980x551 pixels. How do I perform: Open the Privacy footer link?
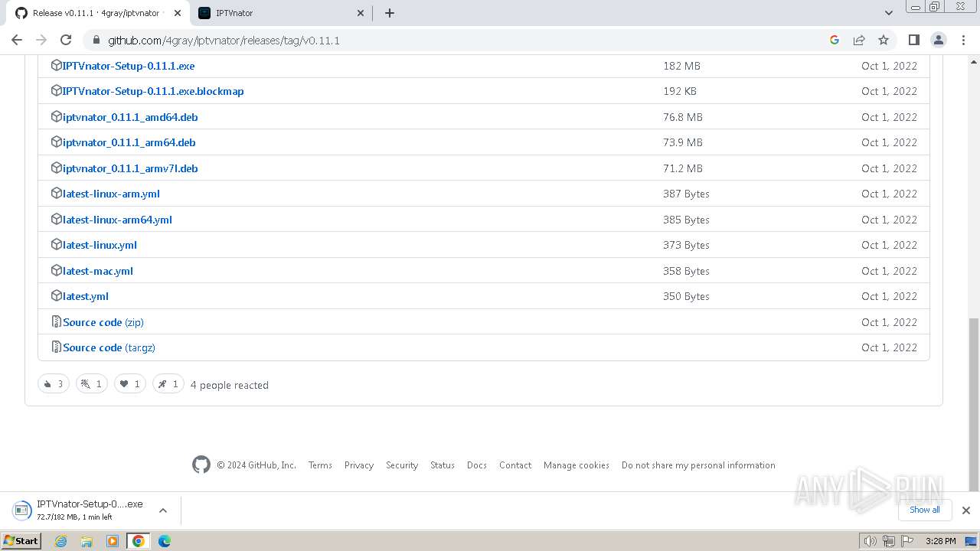pyautogui.click(x=359, y=465)
